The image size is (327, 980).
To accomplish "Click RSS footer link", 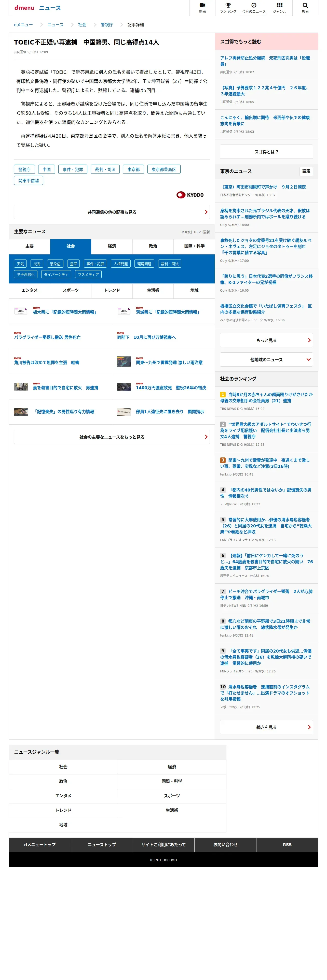I will (287, 845).
